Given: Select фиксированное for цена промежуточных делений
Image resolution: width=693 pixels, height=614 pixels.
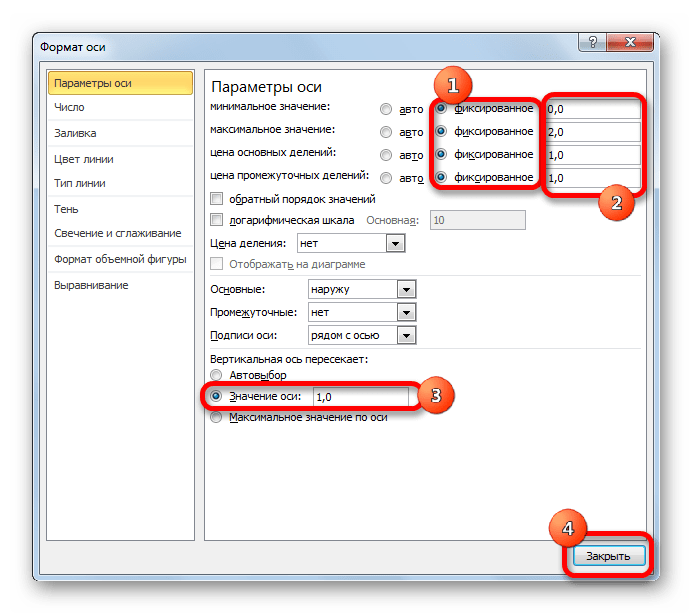Looking at the screenshot, I should pyautogui.click(x=441, y=177).
